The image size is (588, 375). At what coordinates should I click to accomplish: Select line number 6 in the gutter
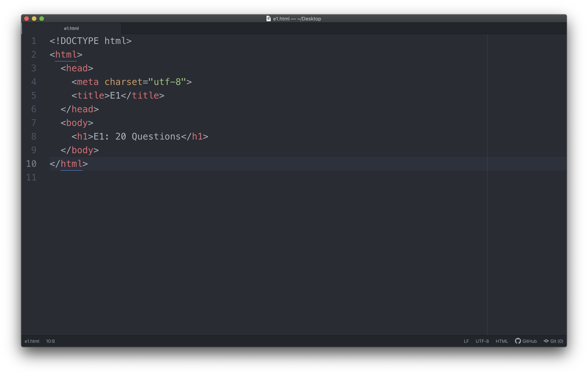34,109
